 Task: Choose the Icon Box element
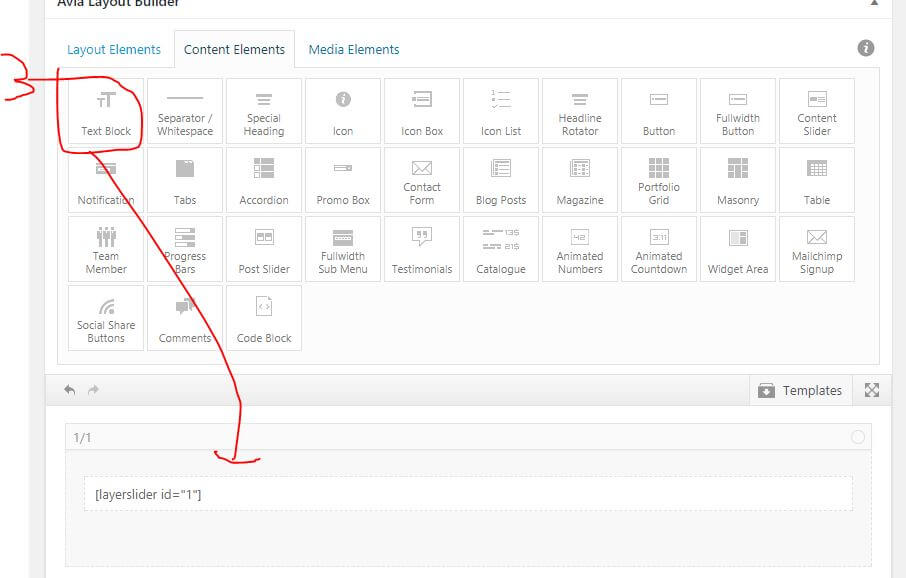[422, 113]
